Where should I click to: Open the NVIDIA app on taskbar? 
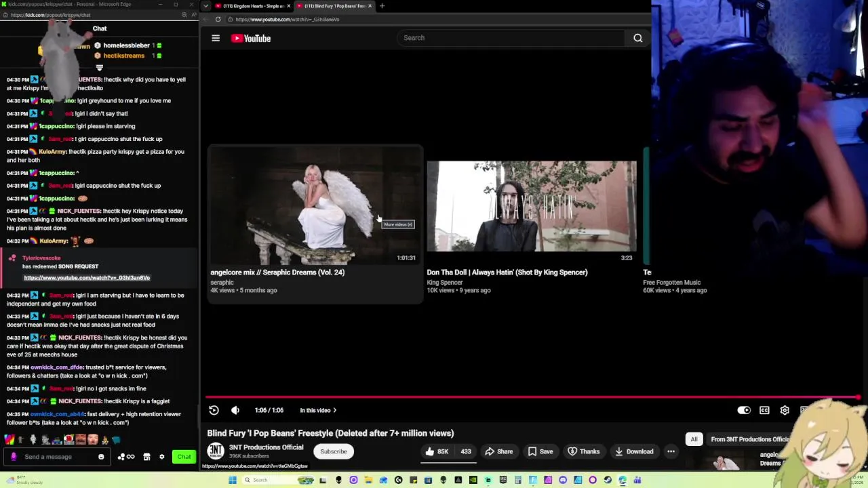click(x=473, y=480)
